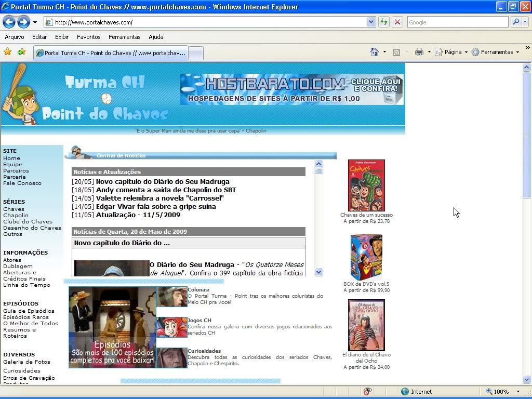The image size is (532, 399).
Task: Go to the Chapolin series link
Action: (x=16, y=216)
